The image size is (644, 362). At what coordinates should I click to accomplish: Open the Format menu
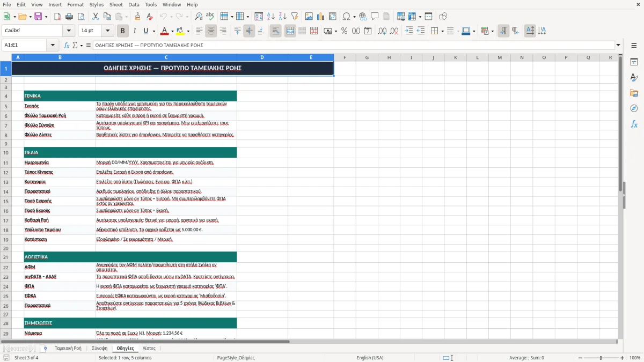click(x=75, y=4)
